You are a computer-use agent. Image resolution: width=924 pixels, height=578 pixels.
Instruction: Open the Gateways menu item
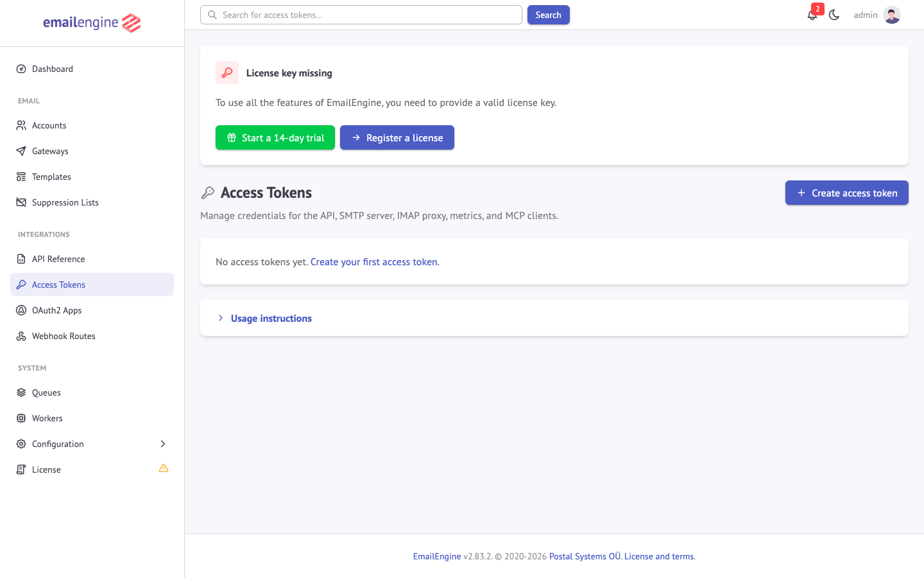pyautogui.click(x=92, y=151)
